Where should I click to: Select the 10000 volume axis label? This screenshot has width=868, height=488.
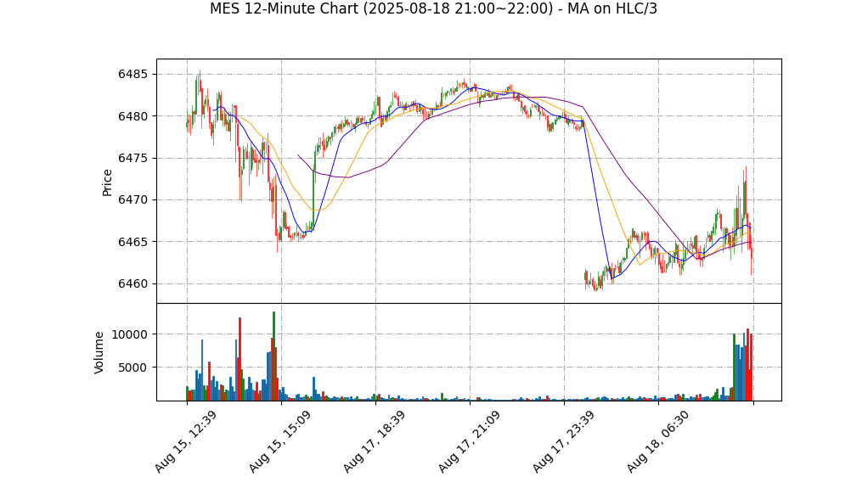point(130,334)
